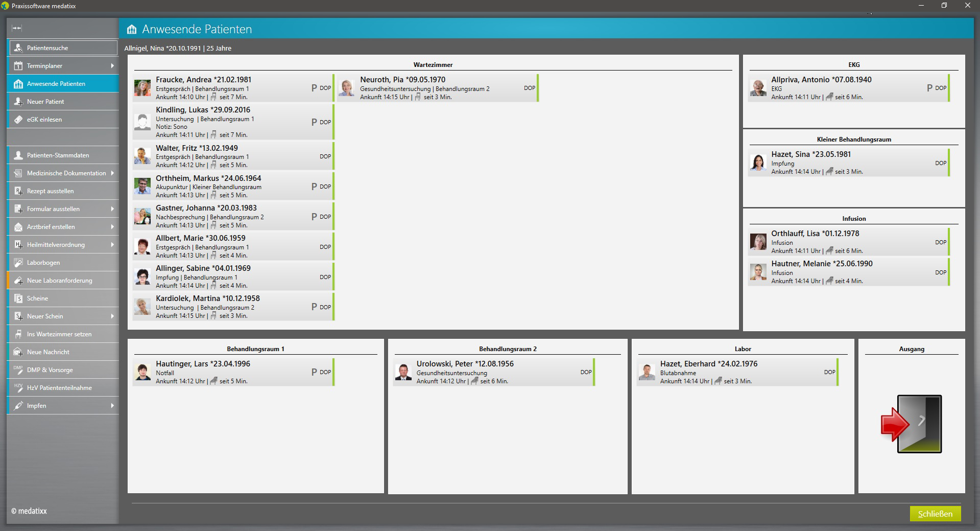Expand the Impfen submenu arrow

pyautogui.click(x=112, y=406)
